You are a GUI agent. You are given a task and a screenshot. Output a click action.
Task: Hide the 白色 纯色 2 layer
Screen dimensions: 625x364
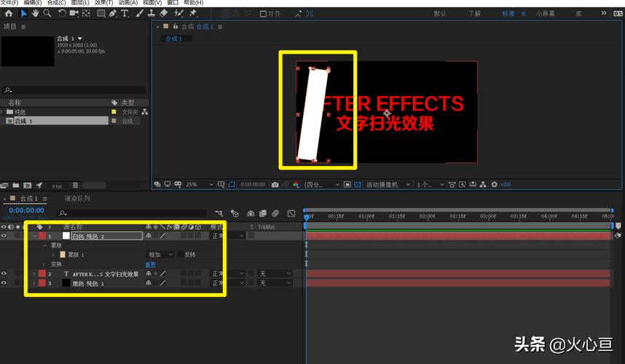coord(4,236)
